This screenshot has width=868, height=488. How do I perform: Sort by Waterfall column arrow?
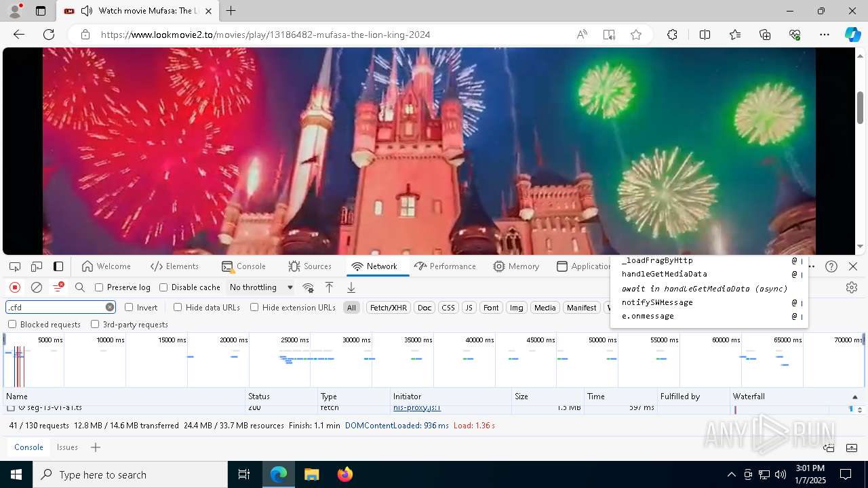point(854,397)
